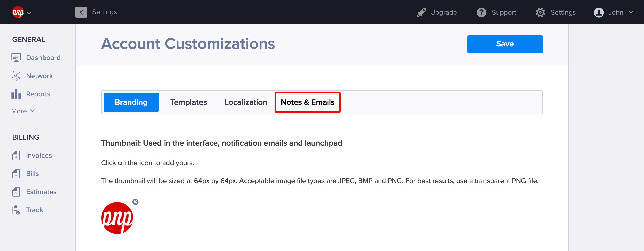Click the Estimates document icon
Screen dimensions: 644x251
coord(16,192)
